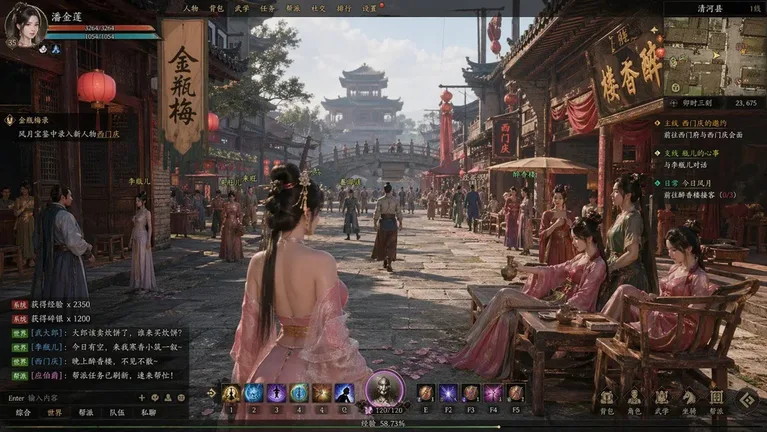Open the 排行 ranking menu
This screenshot has height=432, width=767.
pos(344,8)
